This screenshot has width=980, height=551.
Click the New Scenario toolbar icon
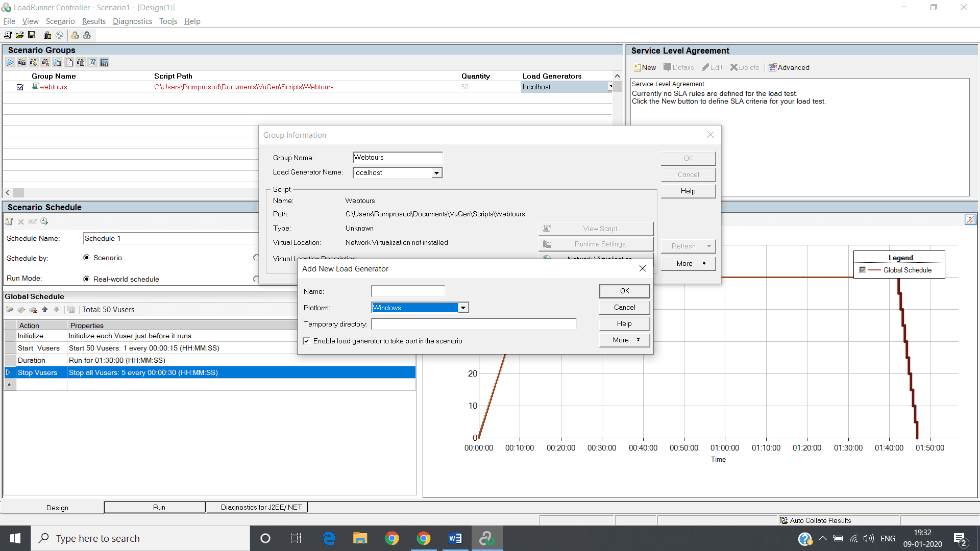coord(8,35)
